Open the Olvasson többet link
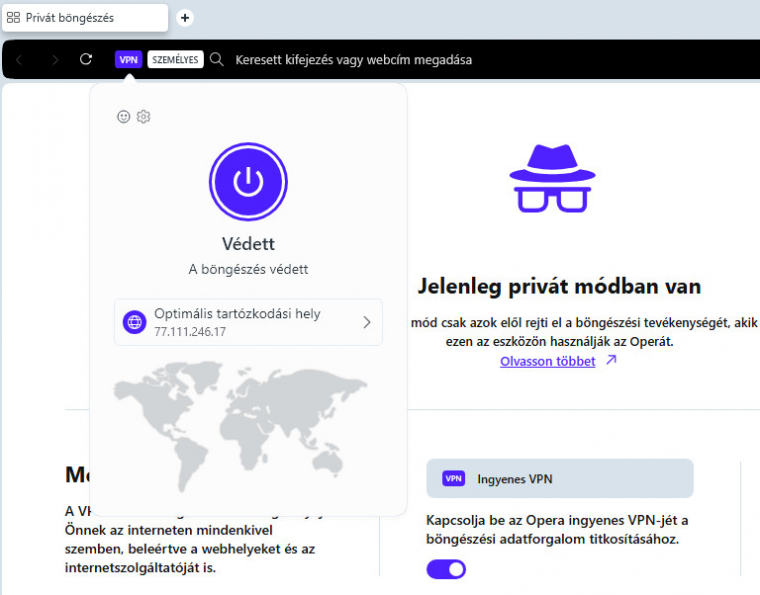 [547, 361]
